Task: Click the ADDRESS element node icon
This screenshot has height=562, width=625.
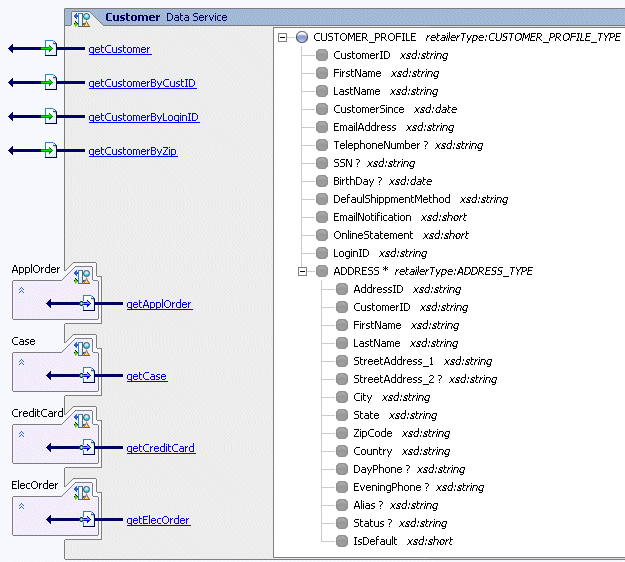Action: tap(322, 271)
